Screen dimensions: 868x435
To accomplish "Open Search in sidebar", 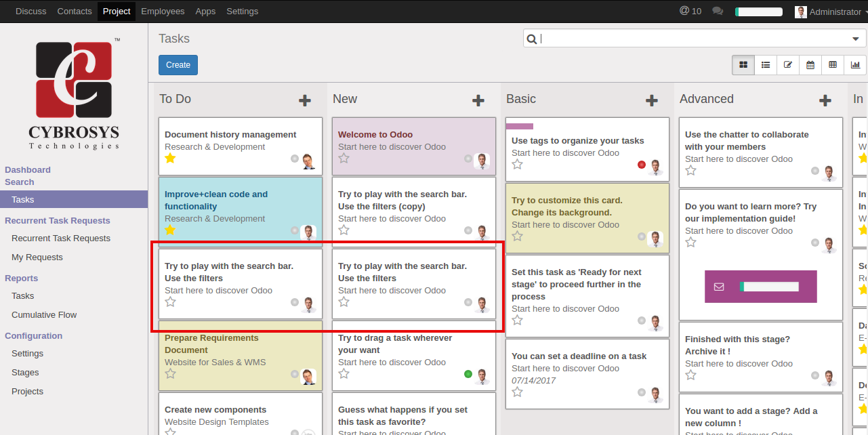I will coord(20,182).
